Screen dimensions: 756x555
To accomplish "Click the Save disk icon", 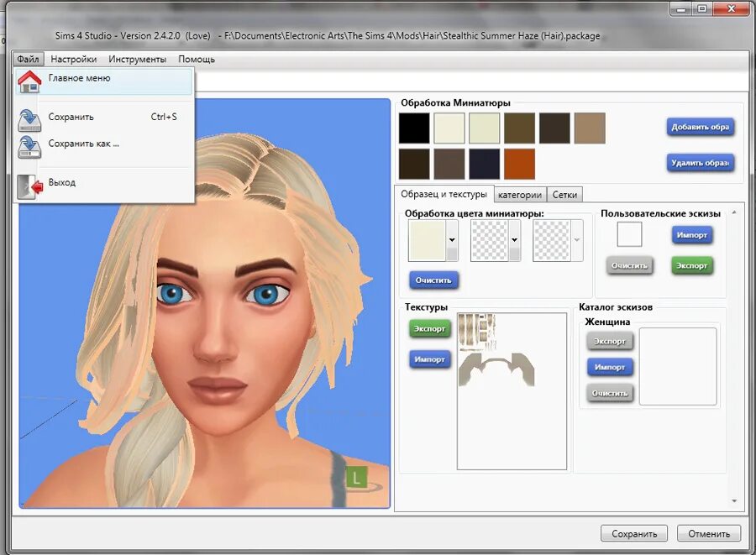I will [x=29, y=120].
